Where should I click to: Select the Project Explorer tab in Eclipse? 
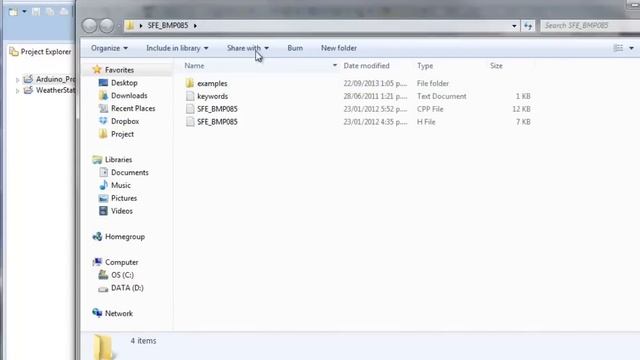(x=40, y=52)
